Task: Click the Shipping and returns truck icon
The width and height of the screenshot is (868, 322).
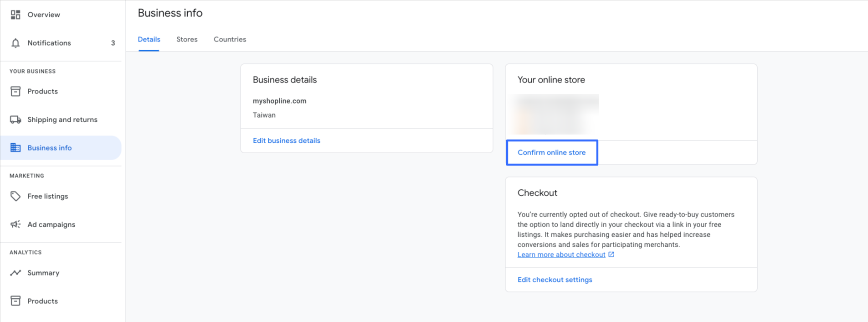Action: coord(15,119)
